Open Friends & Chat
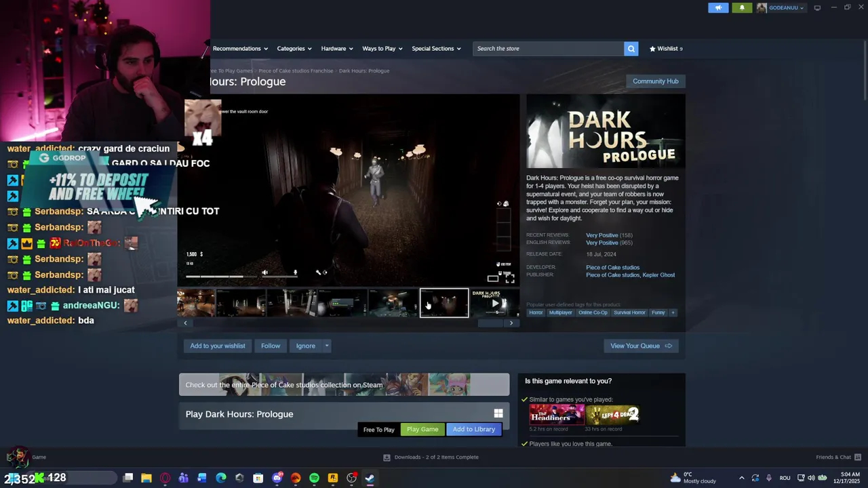The width and height of the screenshot is (868, 488). (839, 457)
